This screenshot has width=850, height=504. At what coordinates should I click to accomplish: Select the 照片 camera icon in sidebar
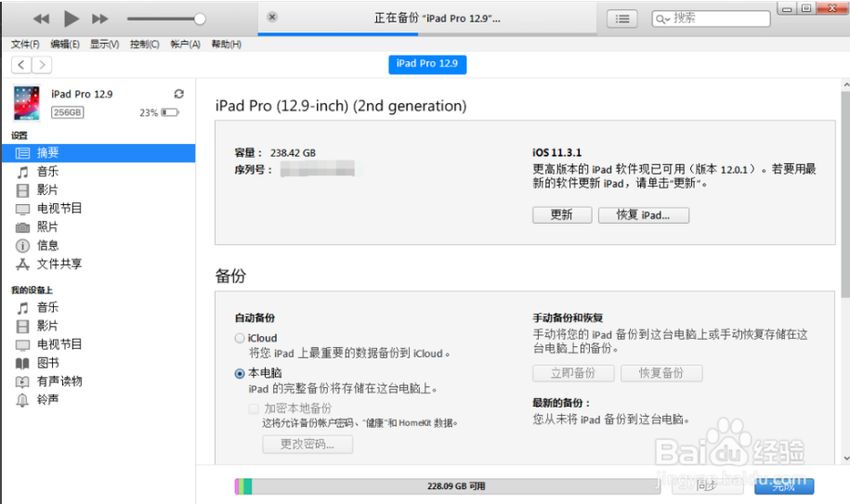pos(22,227)
